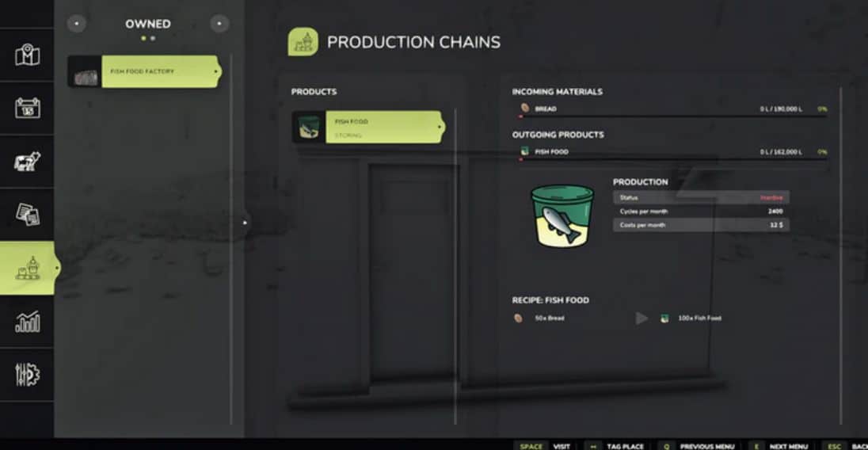
Task: Open the settings sliders gear icon
Action: pos(27,375)
